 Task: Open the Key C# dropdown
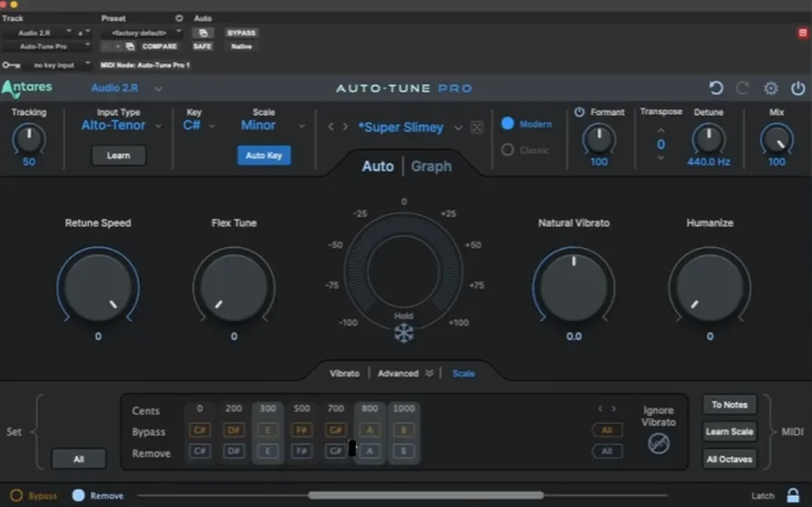(199, 125)
